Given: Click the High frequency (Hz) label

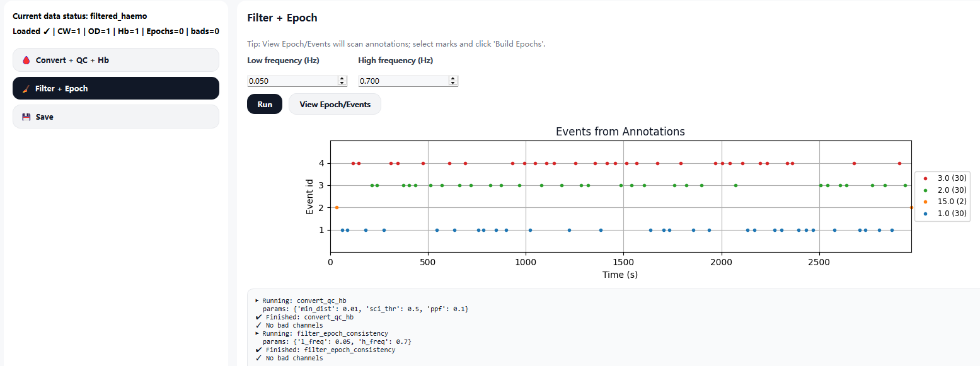Looking at the screenshot, I should 395,60.
